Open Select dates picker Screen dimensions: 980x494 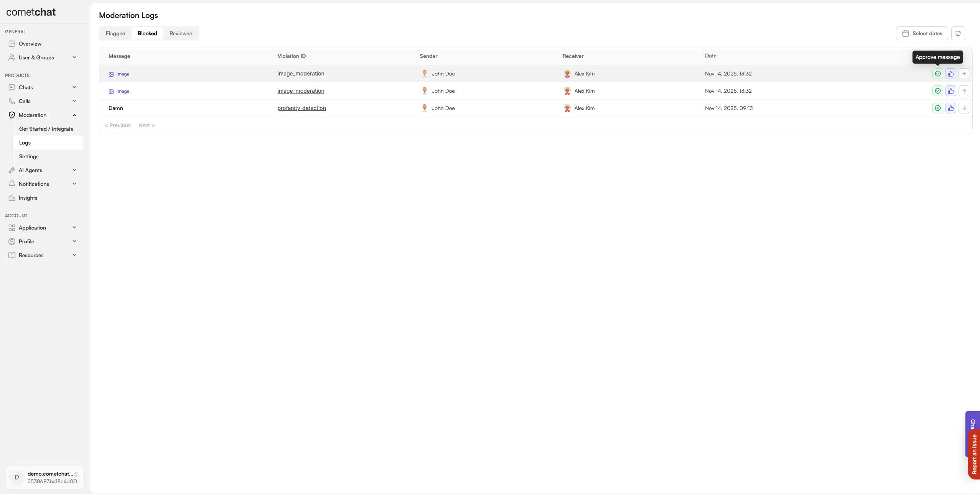pos(922,33)
